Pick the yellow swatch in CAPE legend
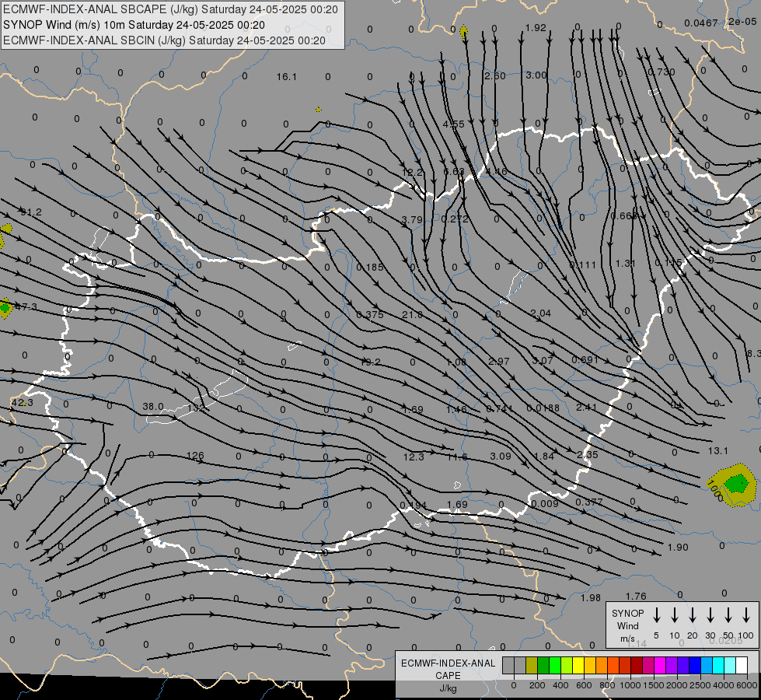This screenshot has width=761, height=700. [578, 666]
